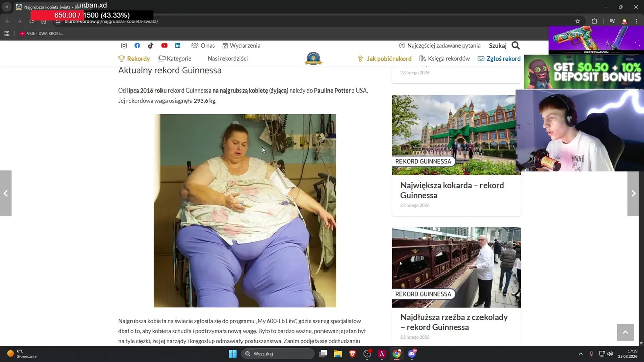The width and height of the screenshot is (644, 362).
Task: Show hidden system tray icons
Action: click(580, 354)
